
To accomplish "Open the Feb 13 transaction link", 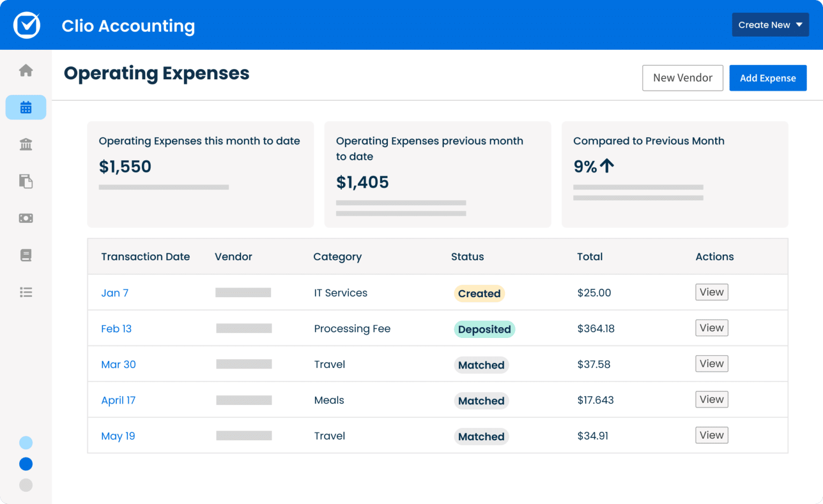I will click(116, 328).
